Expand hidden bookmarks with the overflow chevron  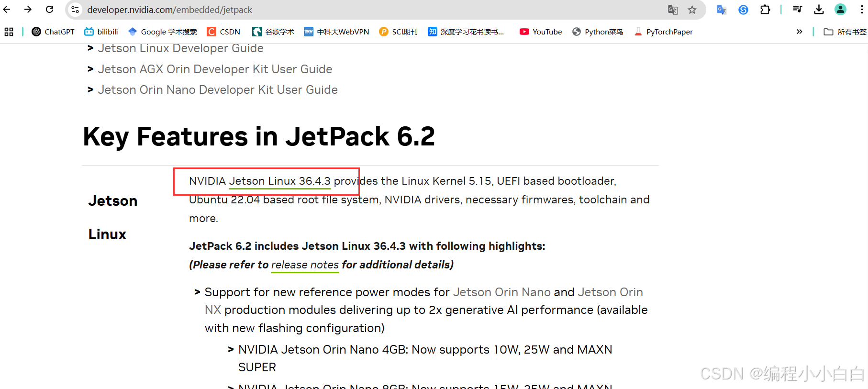pos(799,32)
